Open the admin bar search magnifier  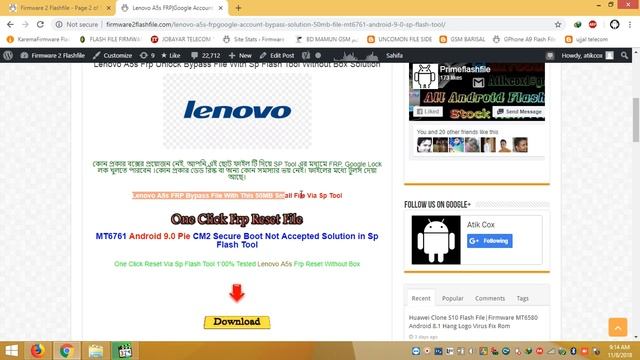[x=624, y=55]
